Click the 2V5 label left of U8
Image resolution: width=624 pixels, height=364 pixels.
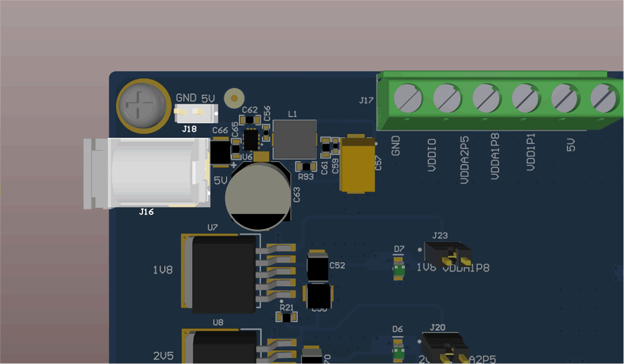[164, 356]
